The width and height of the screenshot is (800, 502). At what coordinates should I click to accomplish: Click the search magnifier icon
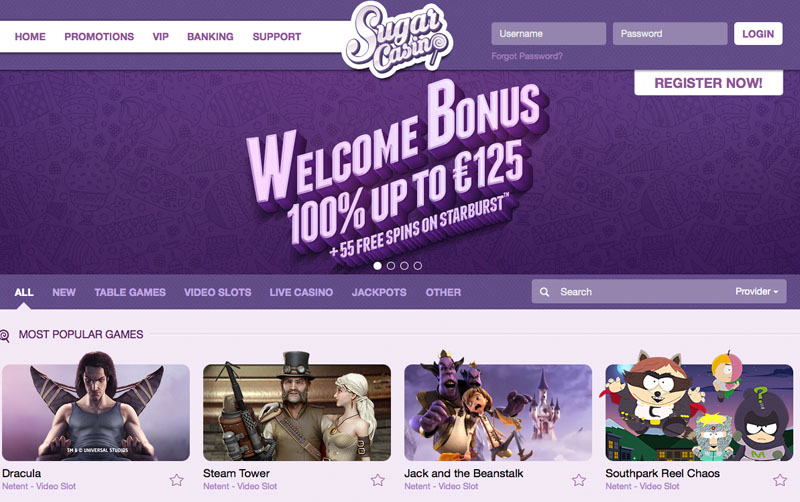click(544, 292)
